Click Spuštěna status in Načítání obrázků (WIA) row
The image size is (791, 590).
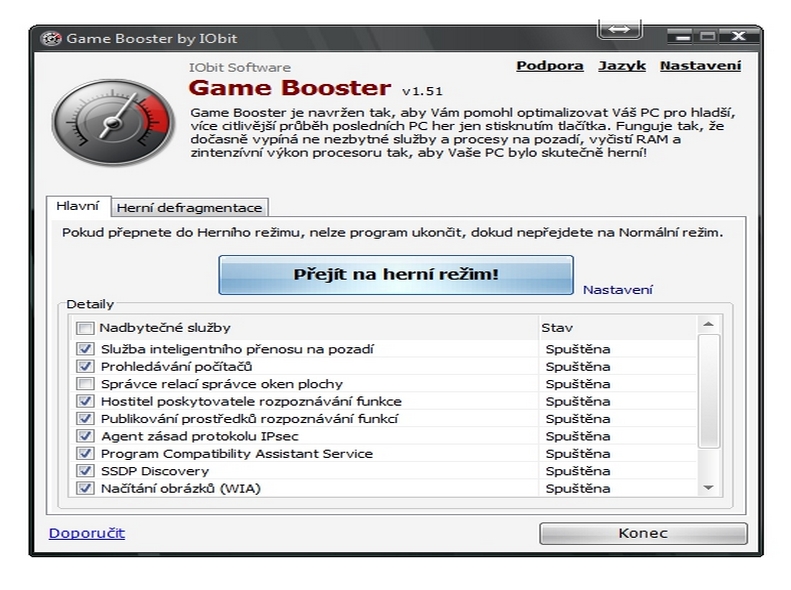pyautogui.click(x=578, y=489)
